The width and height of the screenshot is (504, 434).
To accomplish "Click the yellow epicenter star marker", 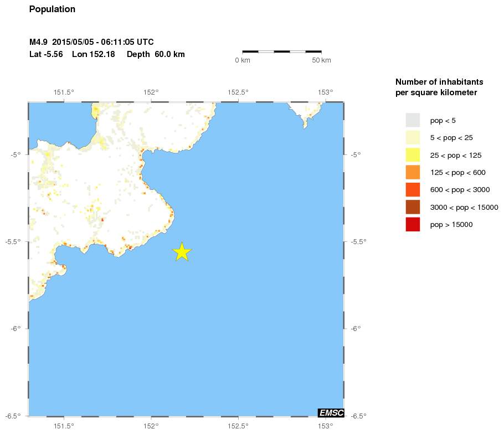I will [x=182, y=252].
